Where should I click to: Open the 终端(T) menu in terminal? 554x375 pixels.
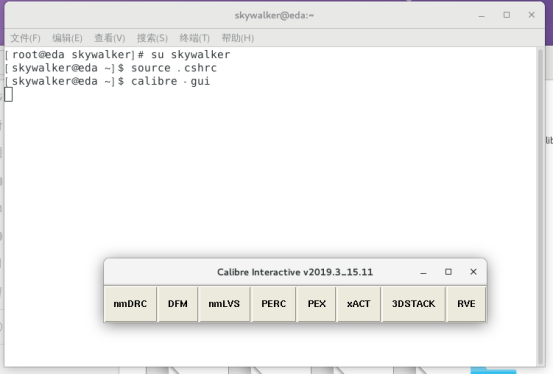point(194,38)
